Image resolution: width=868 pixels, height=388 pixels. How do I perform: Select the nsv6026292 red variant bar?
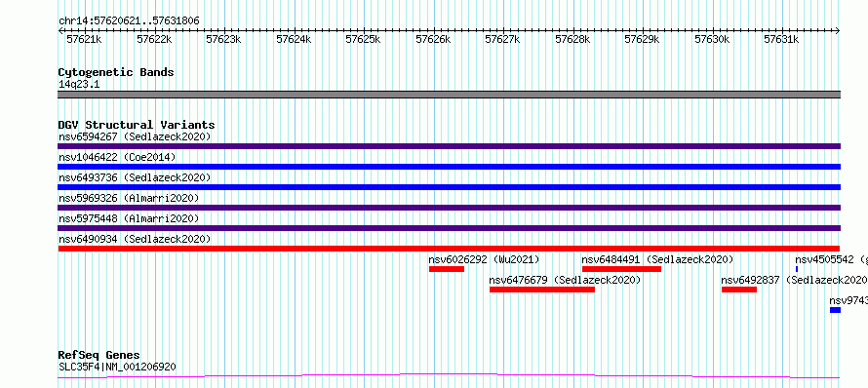(x=446, y=269)
